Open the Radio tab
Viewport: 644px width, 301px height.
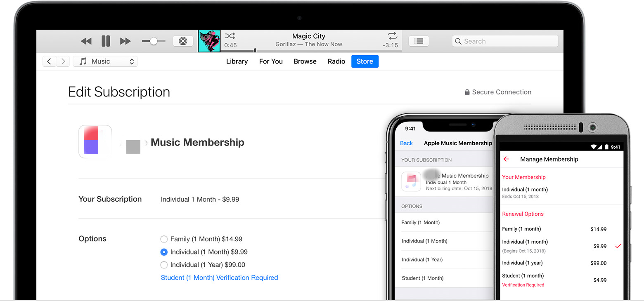click(336, 61)
